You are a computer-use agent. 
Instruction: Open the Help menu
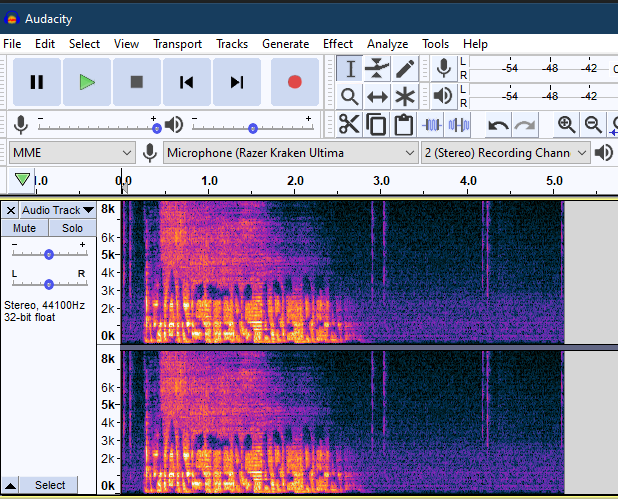(475, 44)
